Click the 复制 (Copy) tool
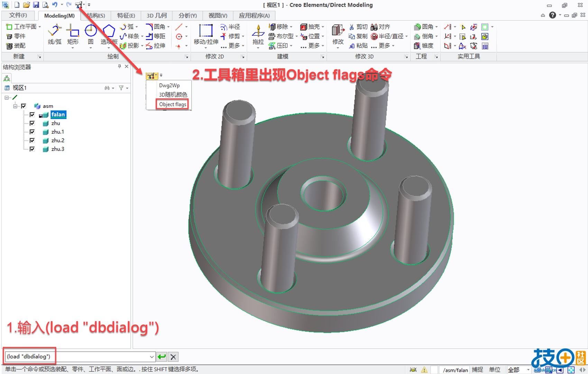This screenshot has height=374, width=588. tap(358, 36)
